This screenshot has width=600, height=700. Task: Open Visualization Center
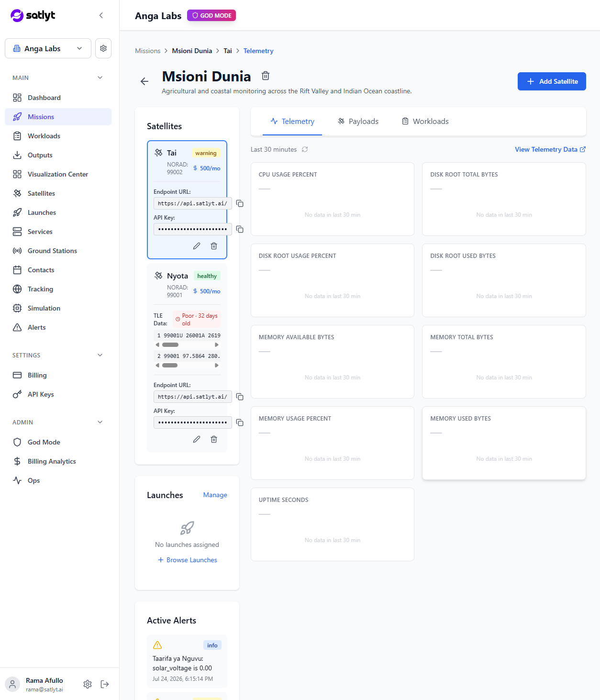[x=58, y=174]
